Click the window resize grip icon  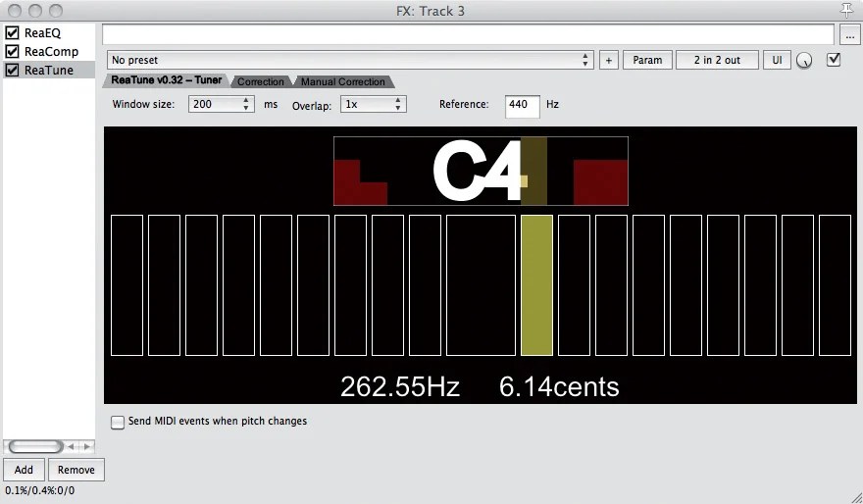click(x=855, y=497)
